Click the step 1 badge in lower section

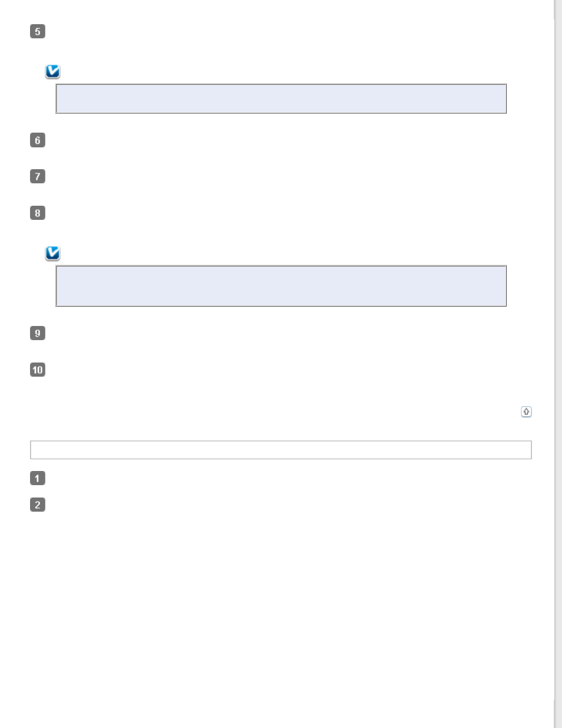pos(38,478)
